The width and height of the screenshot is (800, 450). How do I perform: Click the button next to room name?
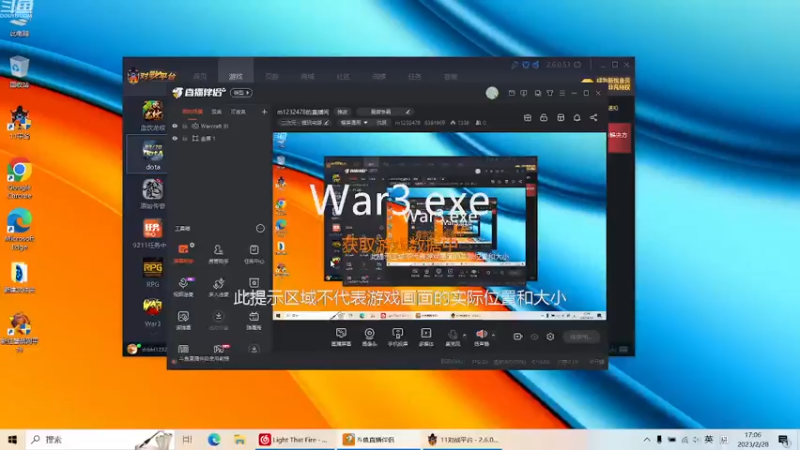(x=342, y=112)
